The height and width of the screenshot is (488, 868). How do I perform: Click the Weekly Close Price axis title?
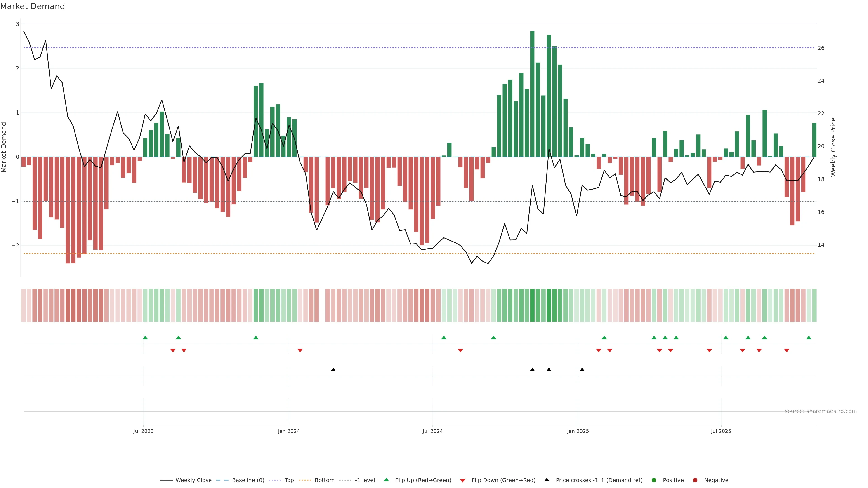tap(833, 147)
